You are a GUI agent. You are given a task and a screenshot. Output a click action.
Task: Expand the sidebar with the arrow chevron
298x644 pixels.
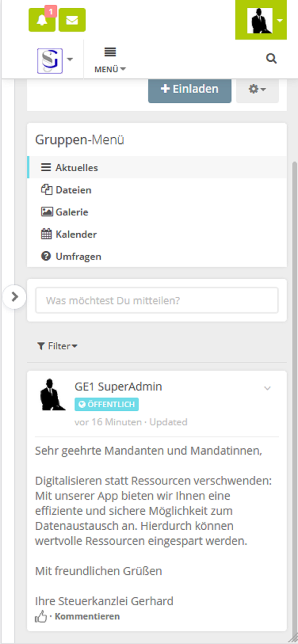pos(15,297)
